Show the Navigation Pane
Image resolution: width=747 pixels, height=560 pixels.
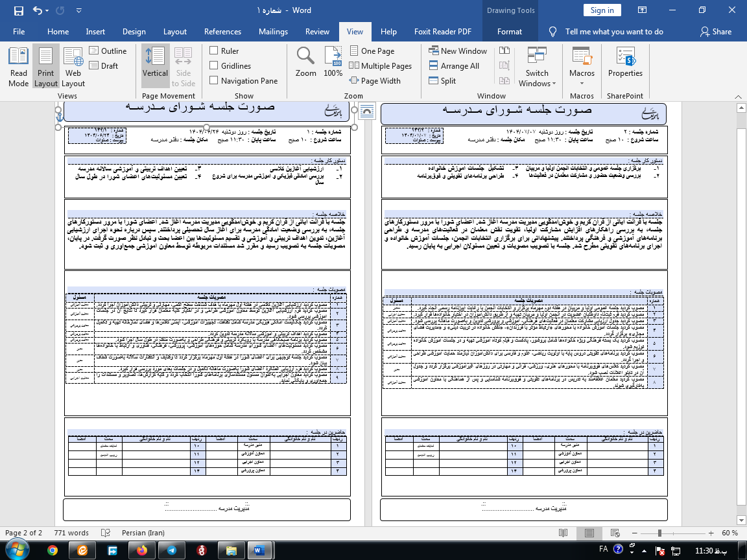[214, 80]
